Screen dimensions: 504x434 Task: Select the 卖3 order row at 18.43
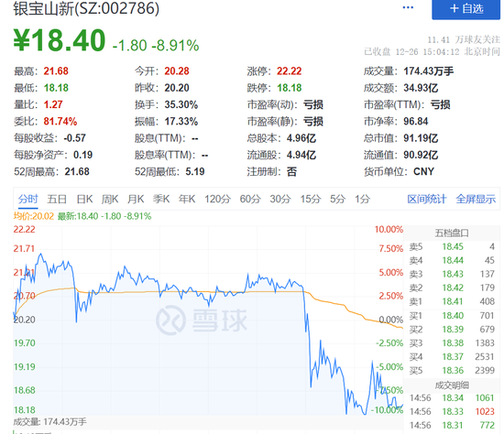(452, 274)
